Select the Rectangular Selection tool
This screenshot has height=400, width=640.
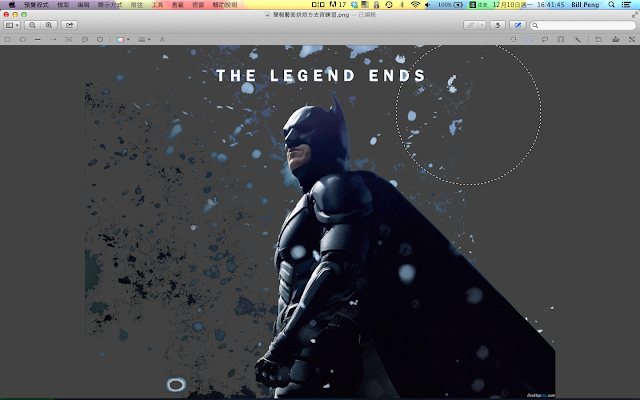pyautogui.click(x=513, y=40)
